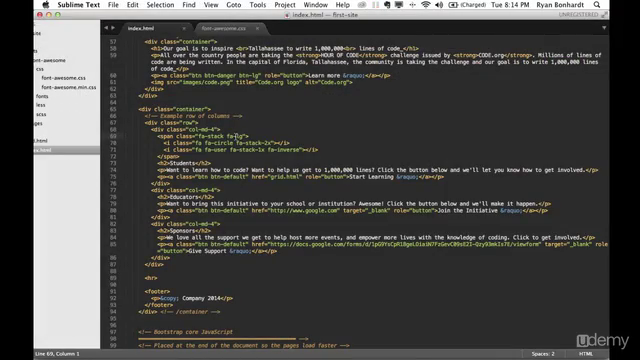The width and height of the screenshot is (640, 360).
Task: Click the hr tag on line 89
Action: pos(151,278)
